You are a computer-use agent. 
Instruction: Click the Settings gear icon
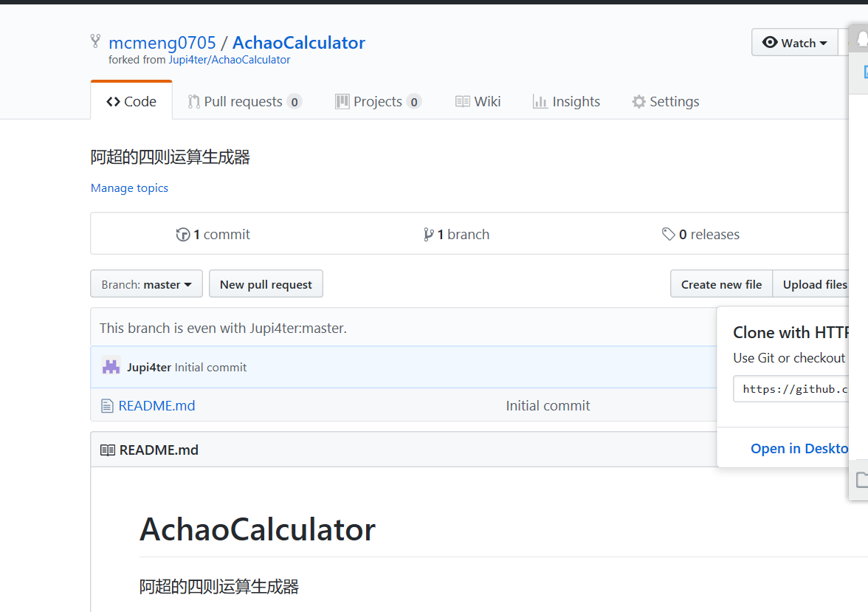tap(638, 102)
